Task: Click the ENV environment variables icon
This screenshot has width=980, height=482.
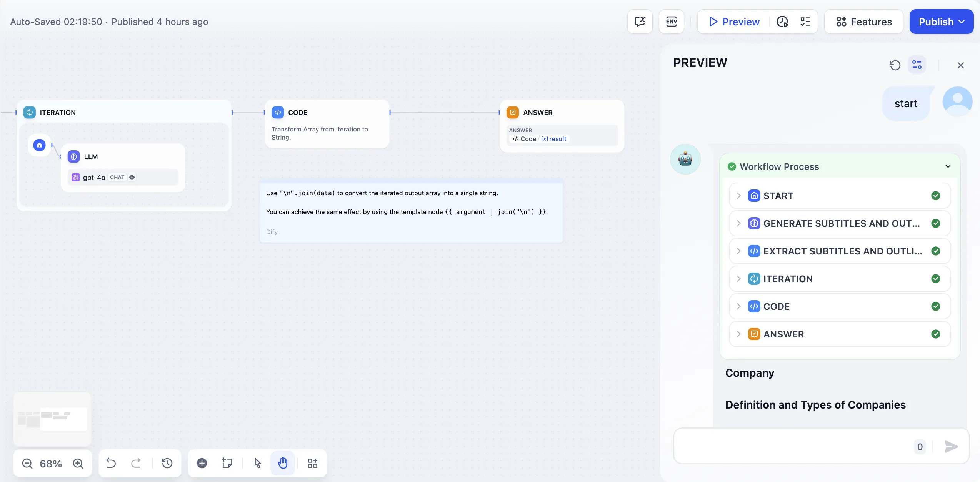Action: 671,22
